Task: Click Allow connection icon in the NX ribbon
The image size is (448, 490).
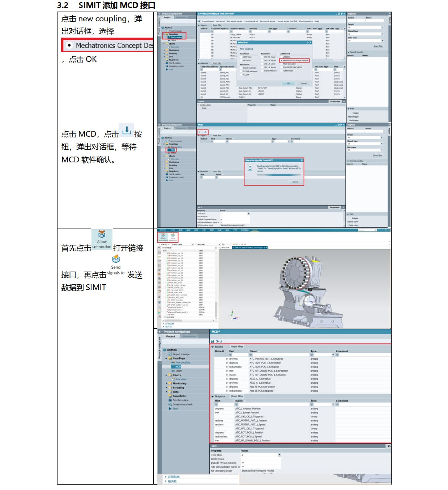Action: (x=163, y=237)
